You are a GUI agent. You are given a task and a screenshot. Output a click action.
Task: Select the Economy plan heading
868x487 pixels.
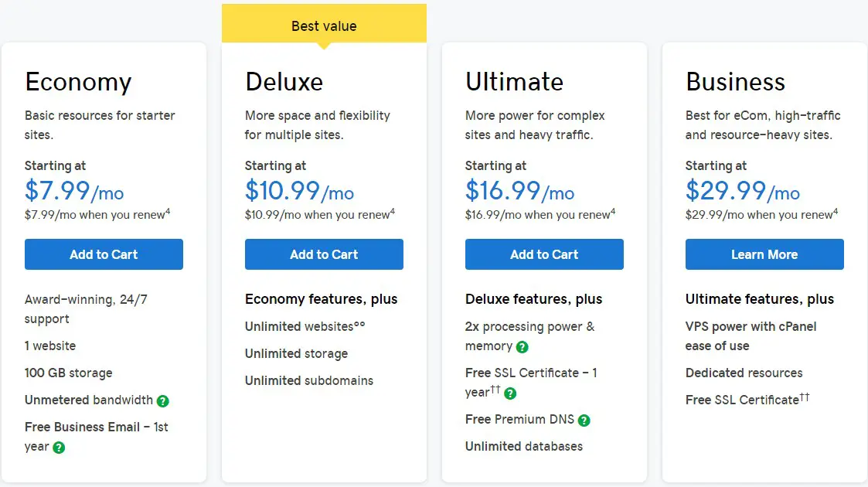78,83
